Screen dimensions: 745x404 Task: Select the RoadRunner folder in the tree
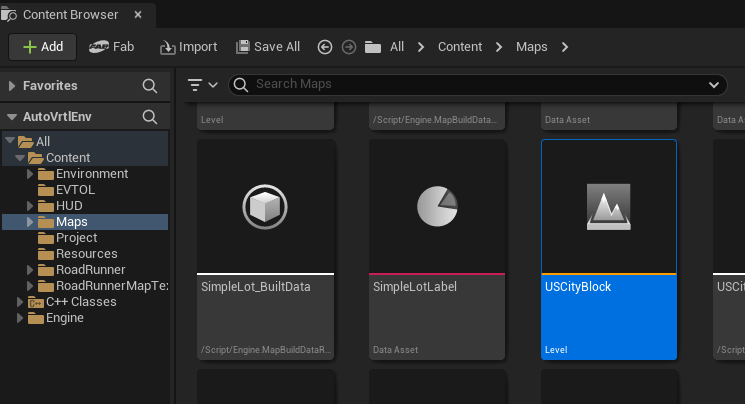click(90, 270)
